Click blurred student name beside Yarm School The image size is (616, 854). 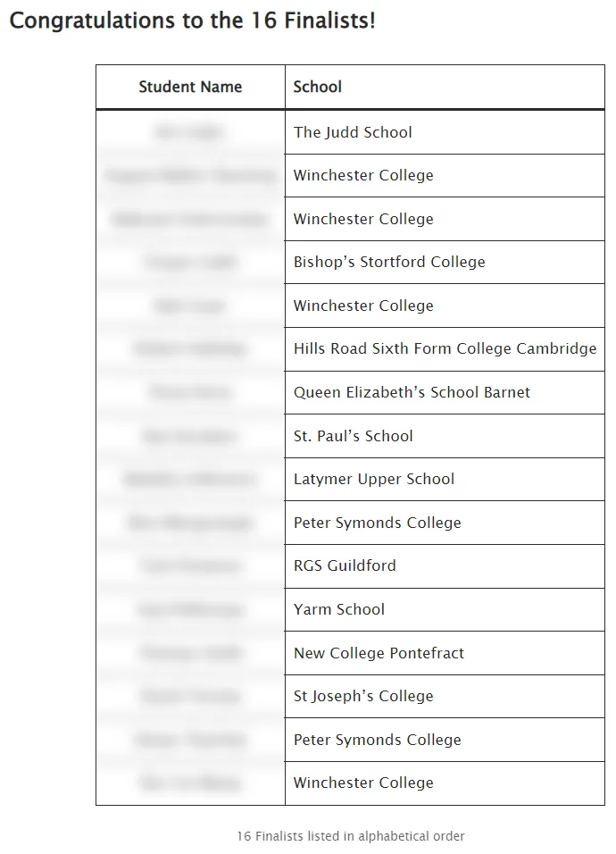pyautogui.click(x=190, y=609)
